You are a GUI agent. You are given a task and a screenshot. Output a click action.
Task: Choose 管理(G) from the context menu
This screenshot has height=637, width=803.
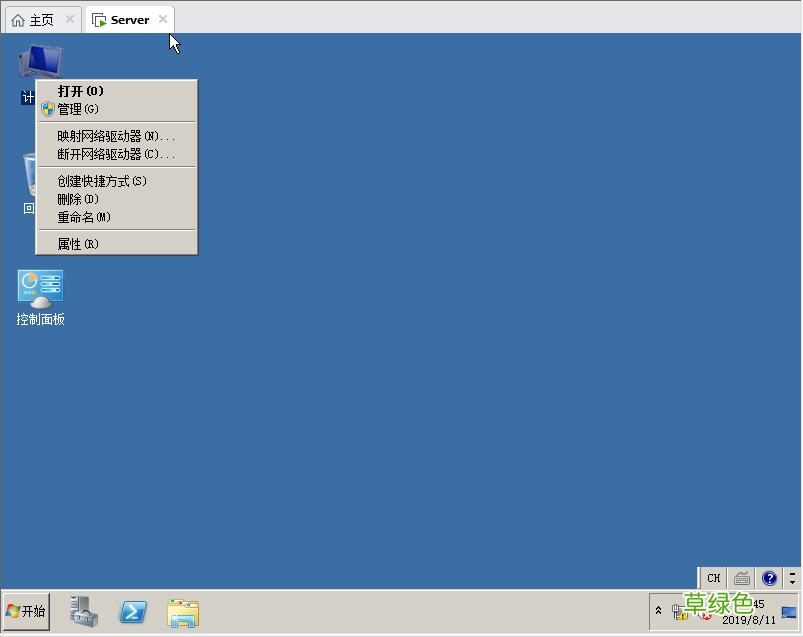pyautogui.click(x=78, y=108)
